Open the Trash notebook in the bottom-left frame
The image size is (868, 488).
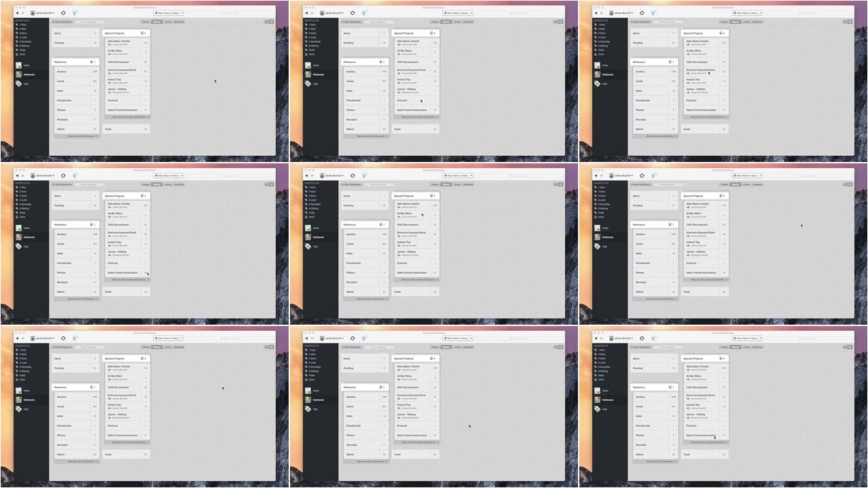tap(127, 454)
